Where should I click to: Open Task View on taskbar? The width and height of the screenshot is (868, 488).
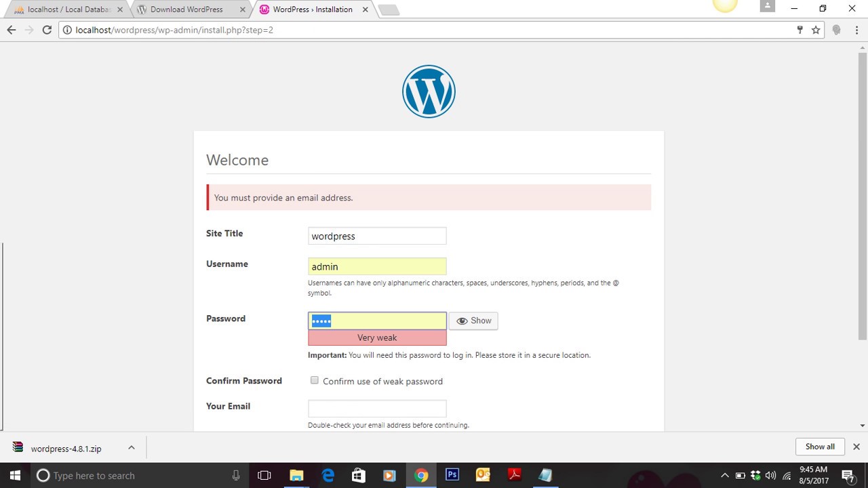pyautogui.click(x=264, y=475)
